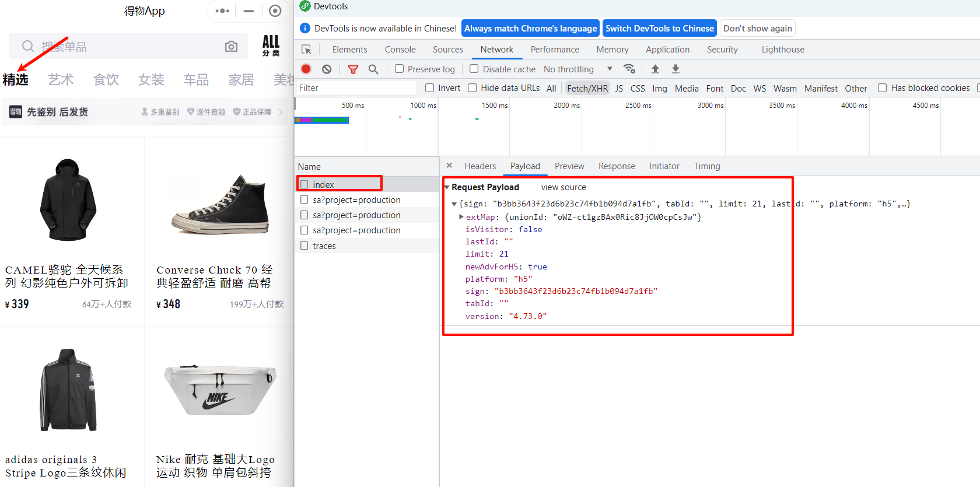Viewport: 980px width, 487px height.
Task: Click the mini-program minimize dash icon
Action: (x=249, y=11)
